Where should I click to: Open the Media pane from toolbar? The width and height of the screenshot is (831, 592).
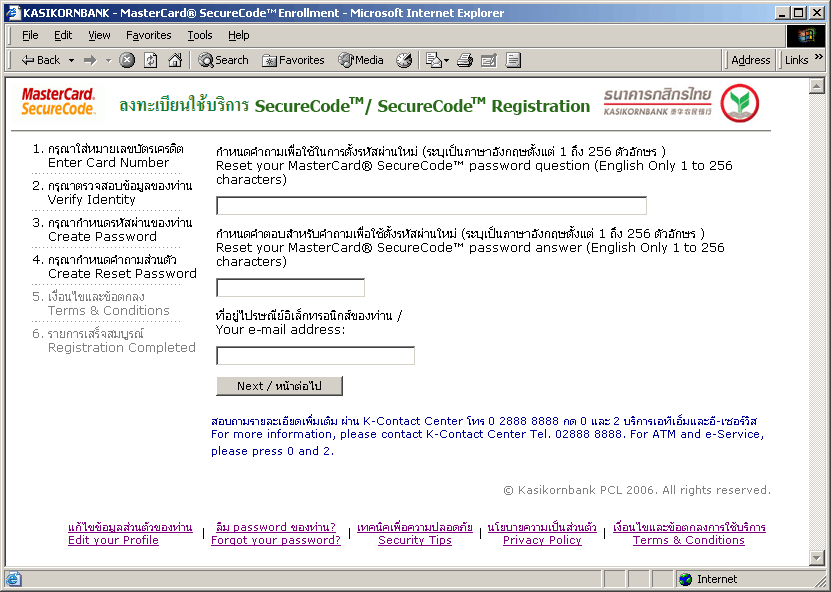pyautogui.click(x=360, y=60)
